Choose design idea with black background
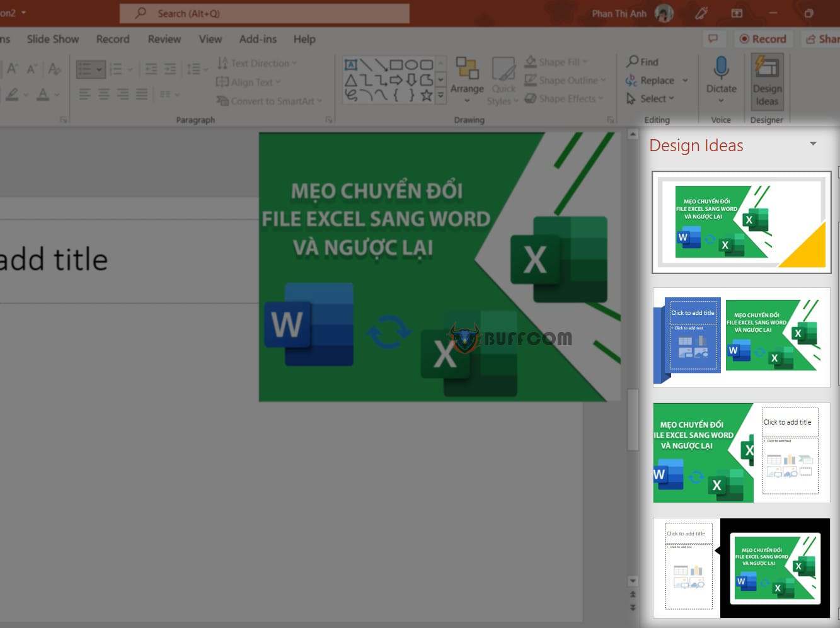Screen dimensions: 840x628 pos(741,568)
